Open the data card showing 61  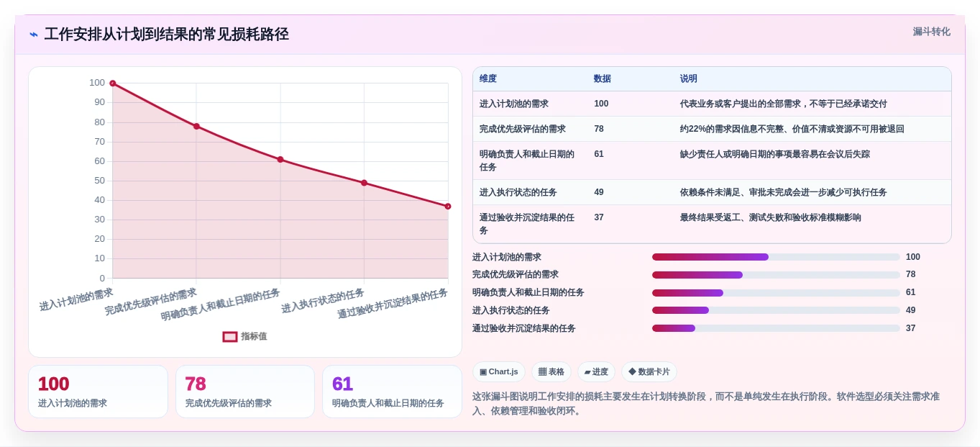(392, 392)
